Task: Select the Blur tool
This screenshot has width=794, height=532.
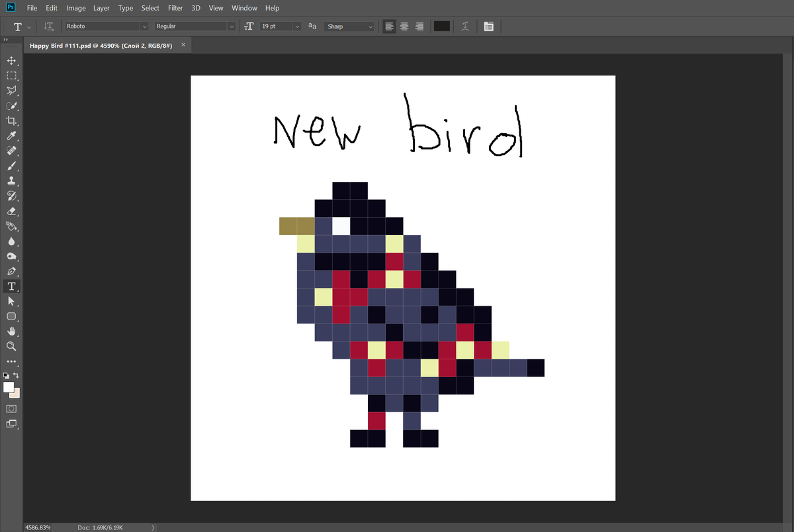Action: coord(11,241)
